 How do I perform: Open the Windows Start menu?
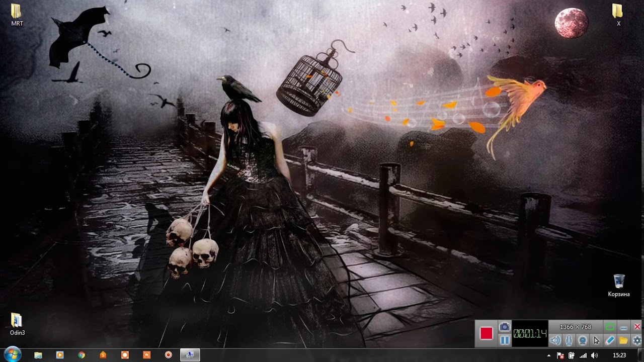[12, 354]
